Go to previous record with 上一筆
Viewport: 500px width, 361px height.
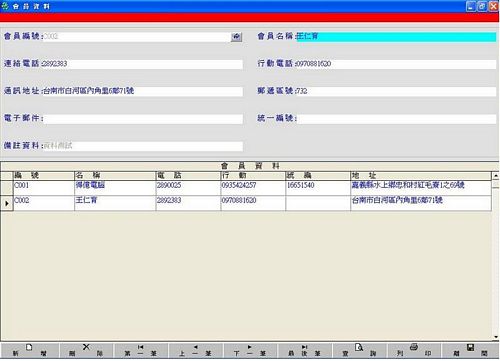[x=196, y=350]
